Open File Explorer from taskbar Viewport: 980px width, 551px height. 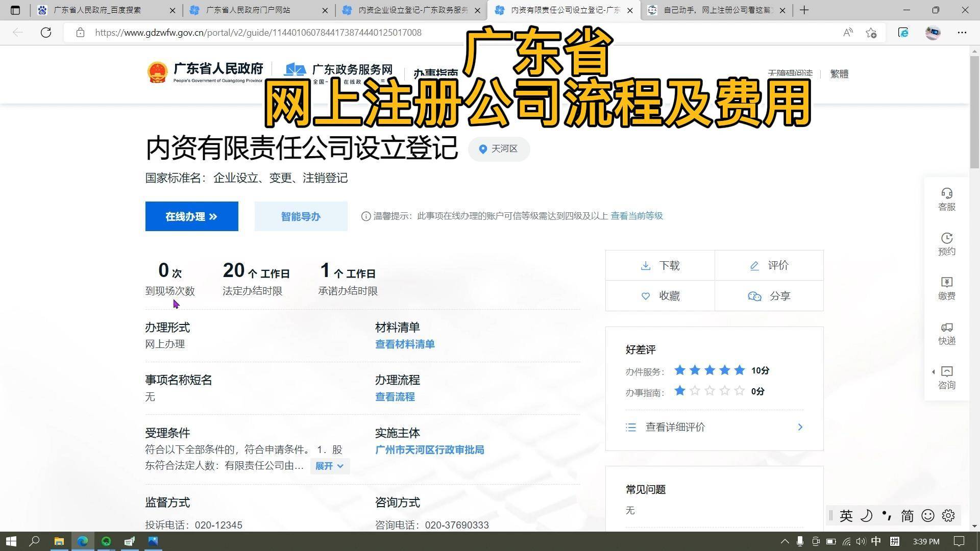[59, 541]
